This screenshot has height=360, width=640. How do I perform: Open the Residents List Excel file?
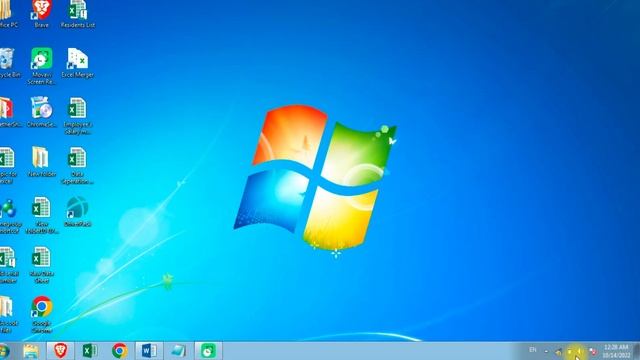coord(78,14)
